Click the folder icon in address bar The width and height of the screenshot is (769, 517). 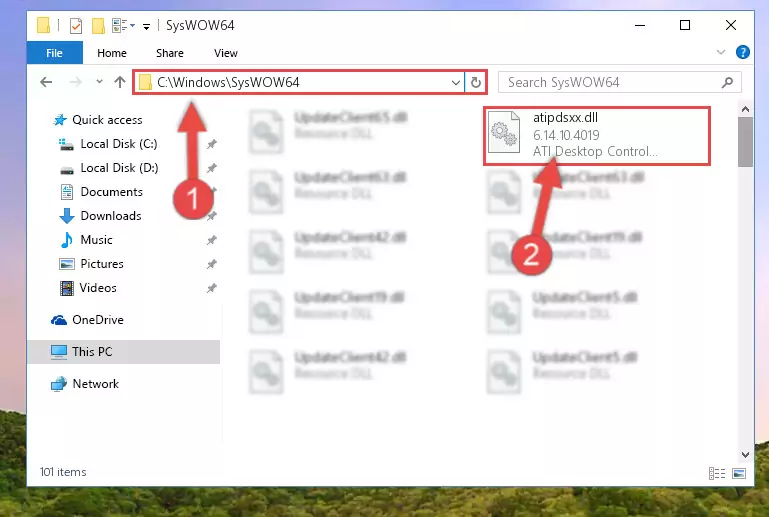[145, 82]
